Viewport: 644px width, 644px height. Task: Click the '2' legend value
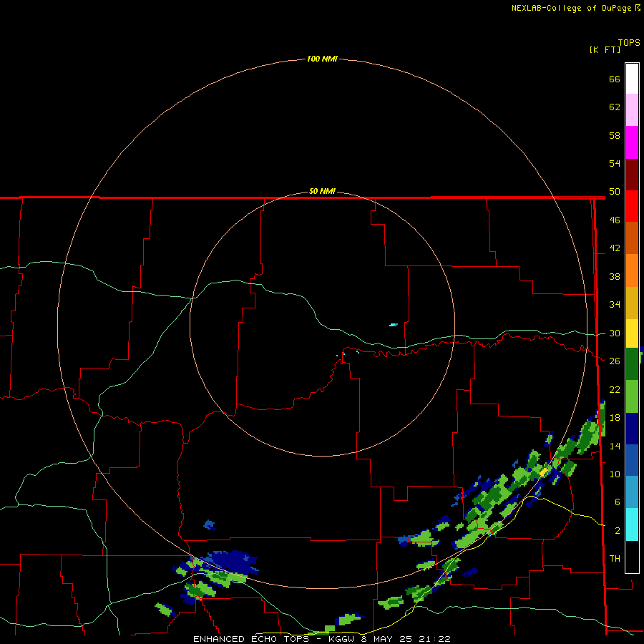point(617,531)
